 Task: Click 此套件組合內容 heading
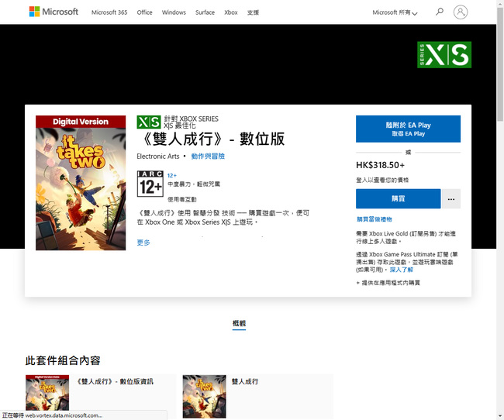(x=63, y=360)
